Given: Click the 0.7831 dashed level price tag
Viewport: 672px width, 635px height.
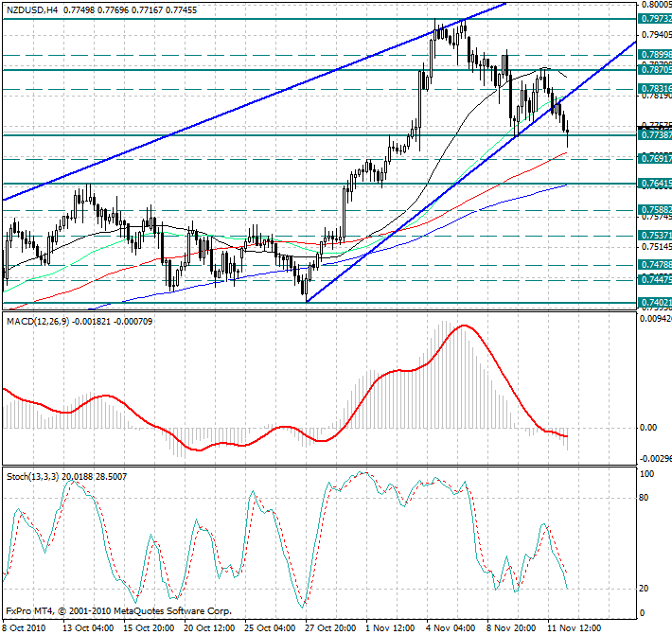Looking at the screenshot, I should (x=655, y=89).
